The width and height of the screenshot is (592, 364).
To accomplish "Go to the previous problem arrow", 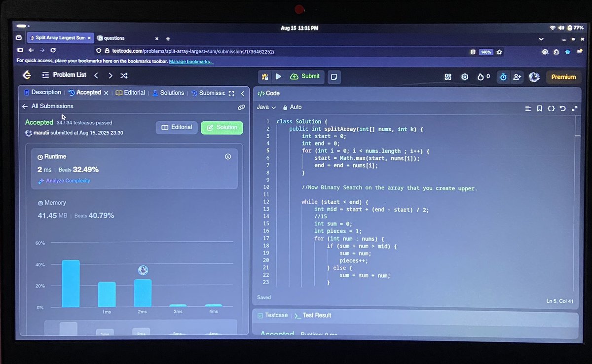I will (96, 75).
